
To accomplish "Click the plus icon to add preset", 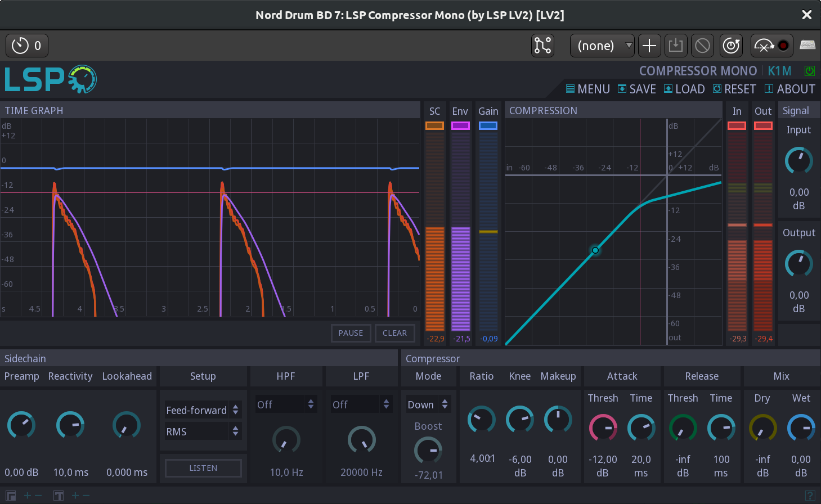I will click(x=649, y=46).
